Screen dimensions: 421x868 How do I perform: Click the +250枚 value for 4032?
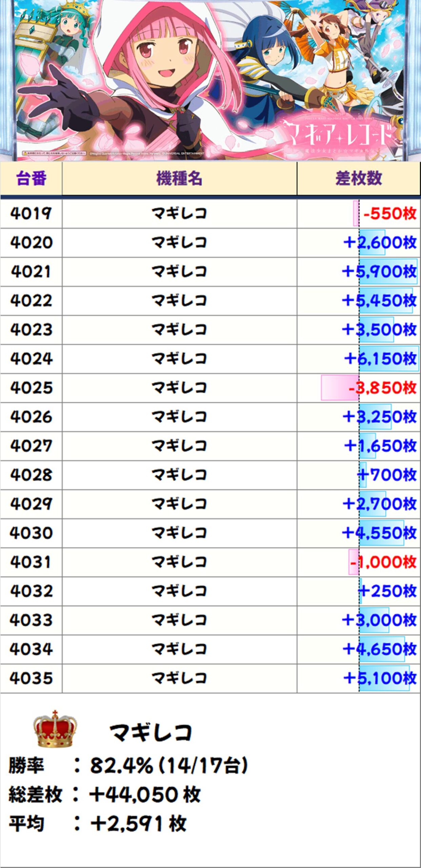pos(388,591)
